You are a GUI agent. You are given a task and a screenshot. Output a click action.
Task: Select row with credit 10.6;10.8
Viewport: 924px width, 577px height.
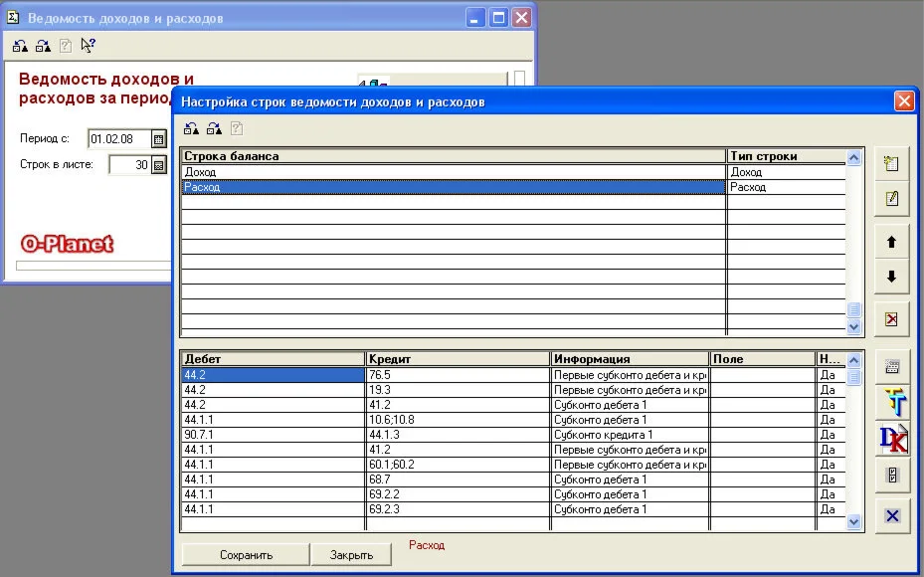tap(457, 421)
